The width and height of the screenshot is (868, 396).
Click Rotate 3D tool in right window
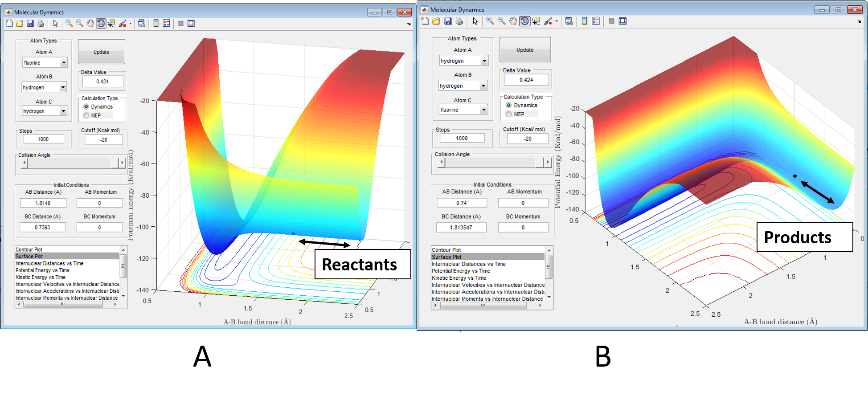tap(524, 21)
